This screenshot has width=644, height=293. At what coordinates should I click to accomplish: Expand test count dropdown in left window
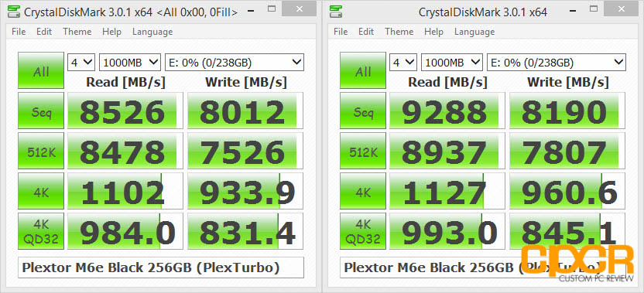coord(81,63)
